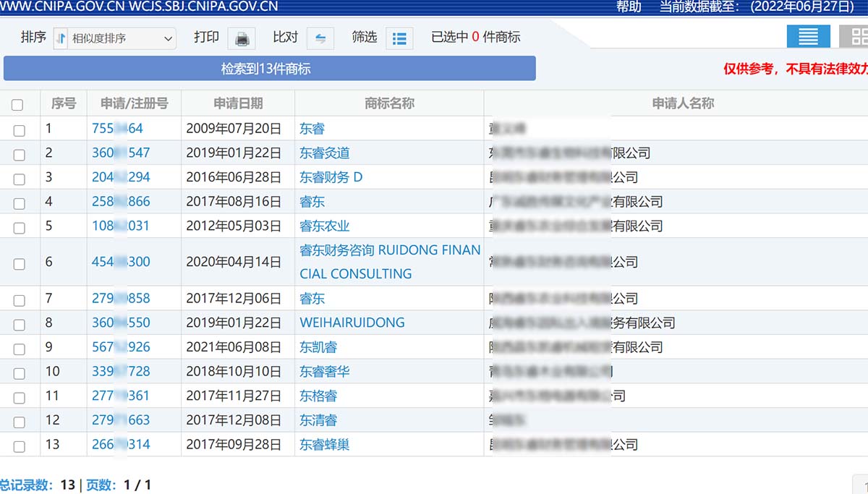
Task: Open the filter list icon next to 筛选
Action: pyautogui.click(x=399, y=38)
